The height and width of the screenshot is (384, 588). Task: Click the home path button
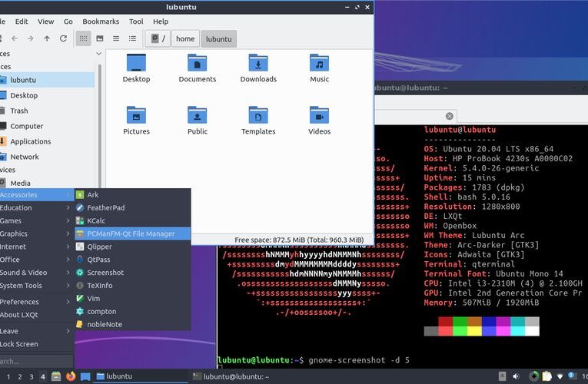tap(185, 38)
